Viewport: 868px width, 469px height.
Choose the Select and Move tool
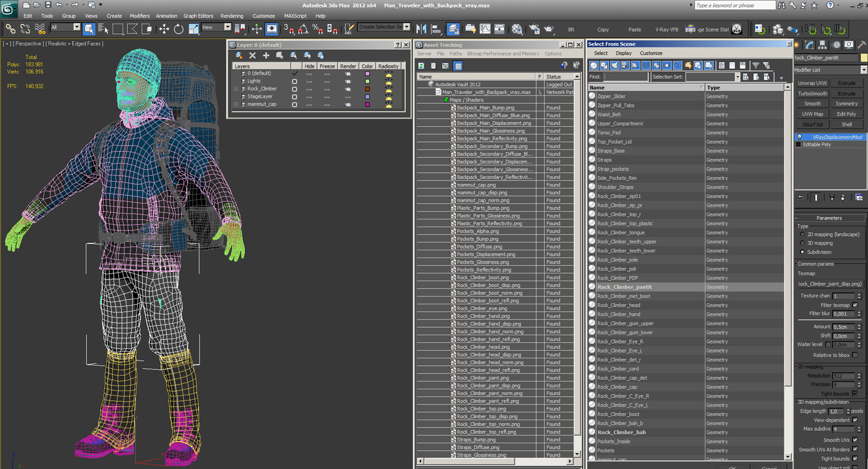[164, 29]
